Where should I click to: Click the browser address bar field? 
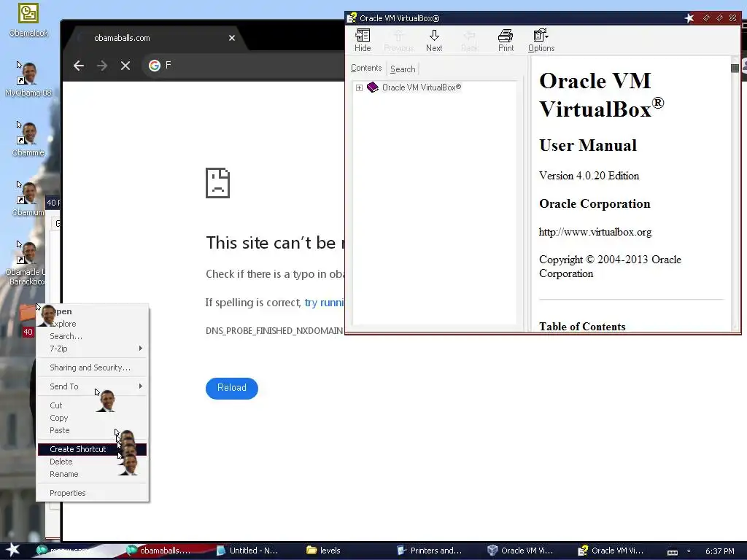point(243,66)
